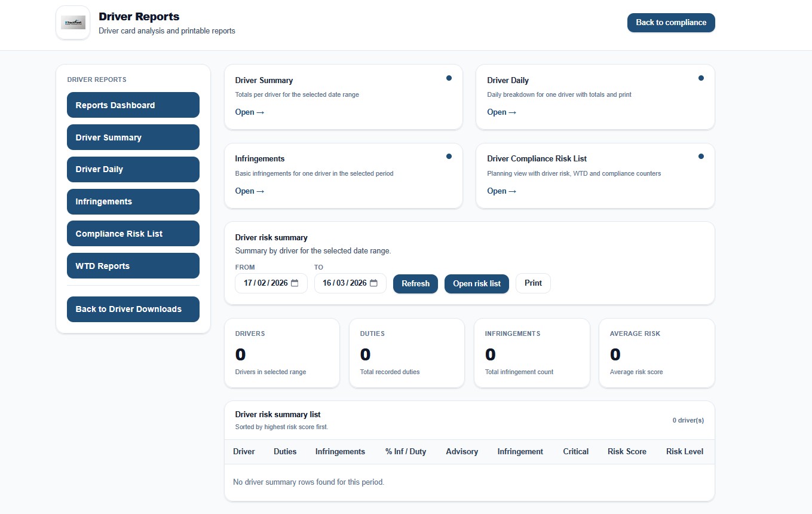Click the status dot on Driver Daily card
This screenshot has height=514, width=812.
point(701,78)
